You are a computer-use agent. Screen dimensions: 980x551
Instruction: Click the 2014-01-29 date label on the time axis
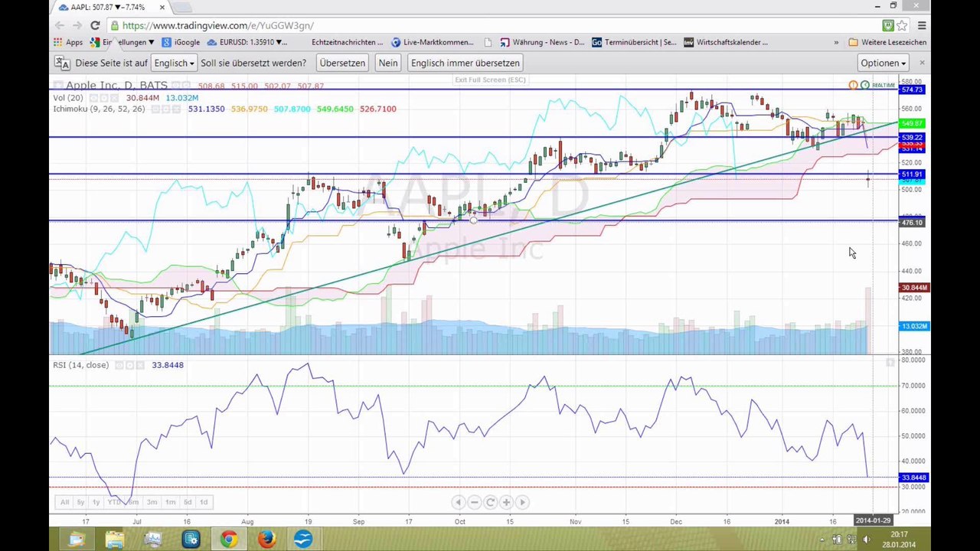pyautogui.click(x=874, y=520)
